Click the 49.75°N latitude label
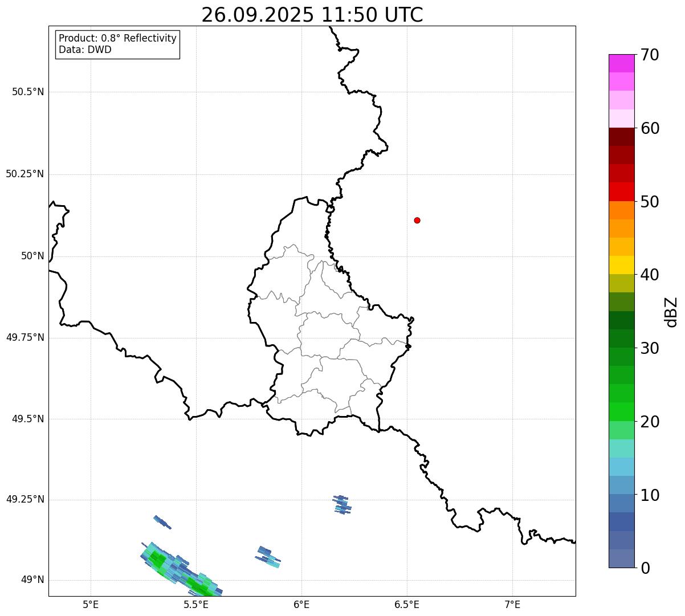Screen dimensions: 685x616 (25, 337)
